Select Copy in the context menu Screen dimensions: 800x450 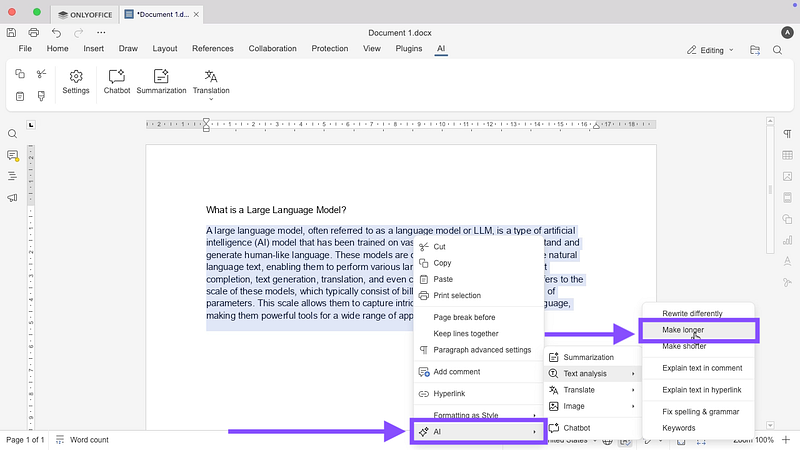click(x=442, y=263)
